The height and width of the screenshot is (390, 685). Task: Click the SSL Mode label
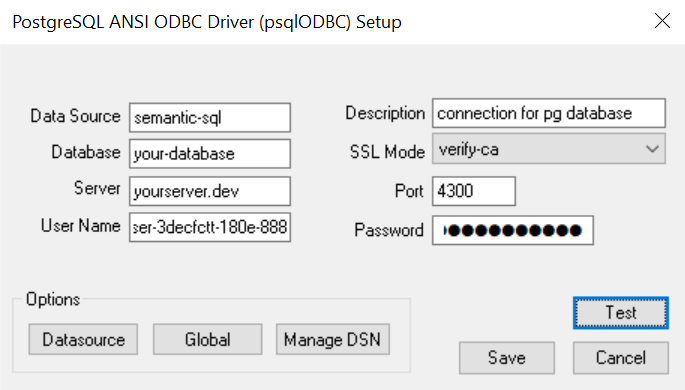387,152
